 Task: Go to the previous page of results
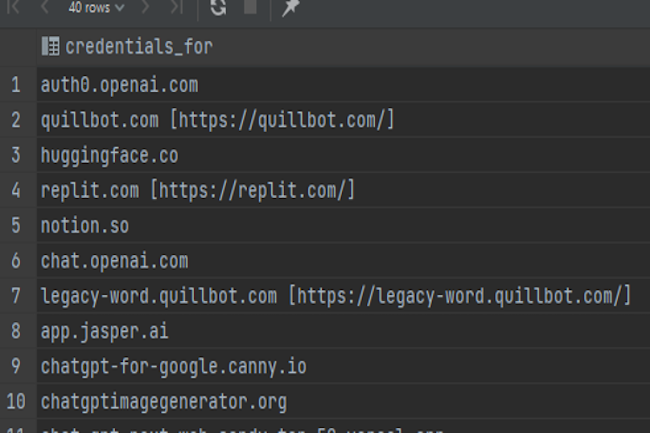[44, 7]
